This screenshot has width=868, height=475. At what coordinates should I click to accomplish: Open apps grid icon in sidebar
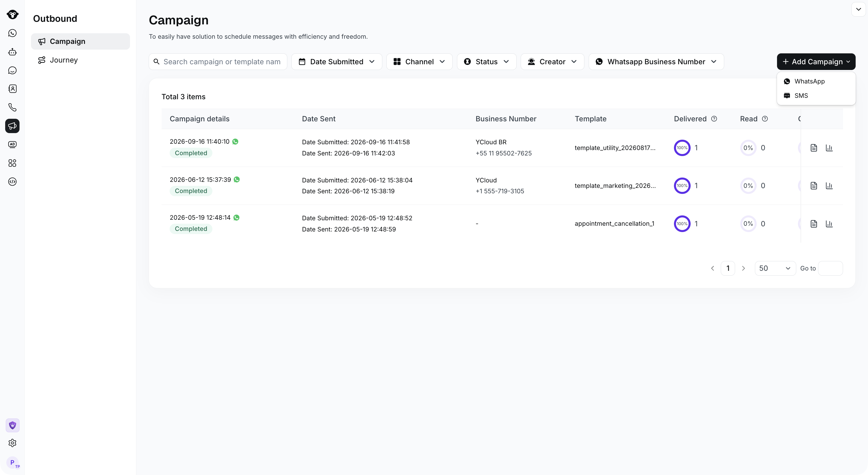coord(12,163)
